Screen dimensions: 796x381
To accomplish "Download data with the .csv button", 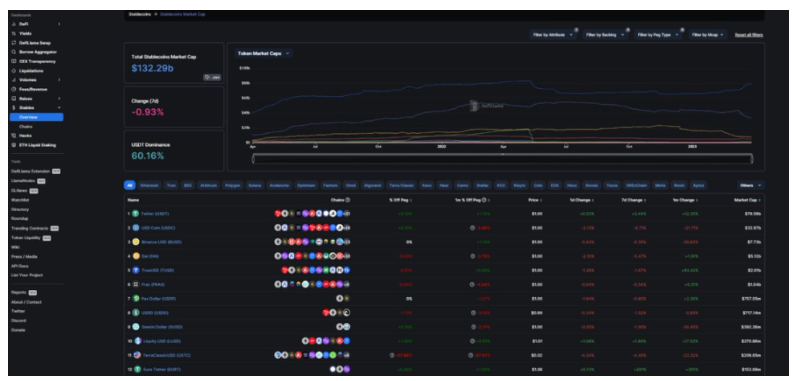I will tap(212, 78).
